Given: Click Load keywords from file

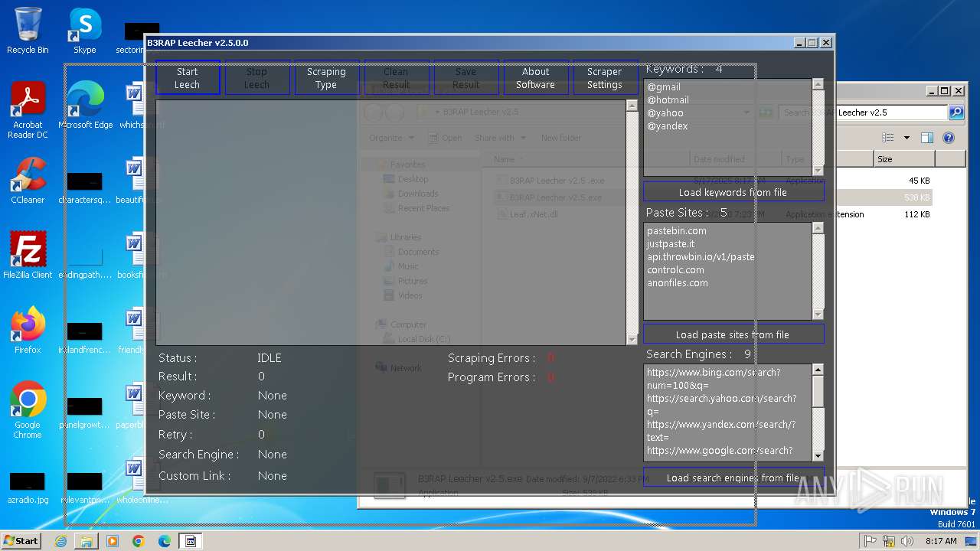Looking at the screenshot, I should click(733, 192).
